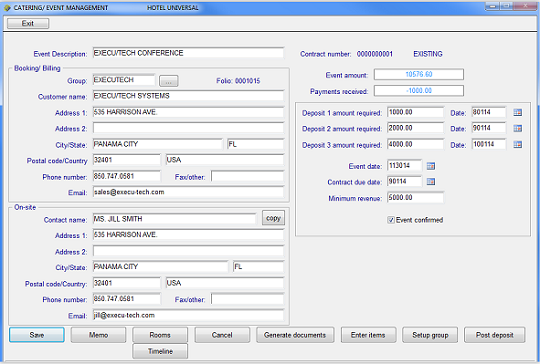Click the billing Fax/other field
This screenshot has height=364, width=540.
(x=248, y=176)
